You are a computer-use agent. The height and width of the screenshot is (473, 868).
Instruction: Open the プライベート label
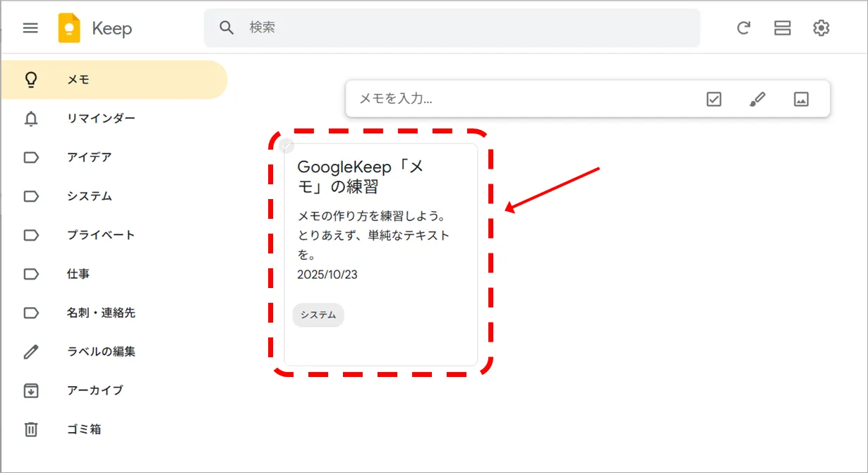tap(101, 235)
